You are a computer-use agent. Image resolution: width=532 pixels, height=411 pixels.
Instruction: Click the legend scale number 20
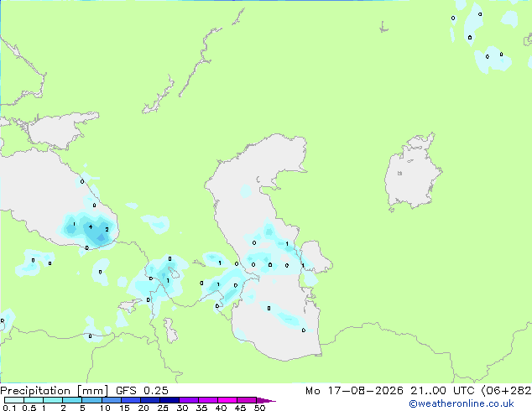(143, 408)
